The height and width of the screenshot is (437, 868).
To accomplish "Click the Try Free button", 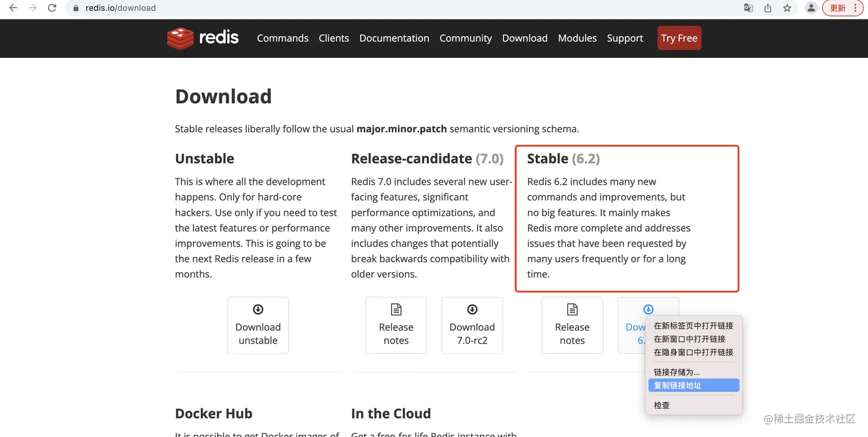I will [679, 38].
